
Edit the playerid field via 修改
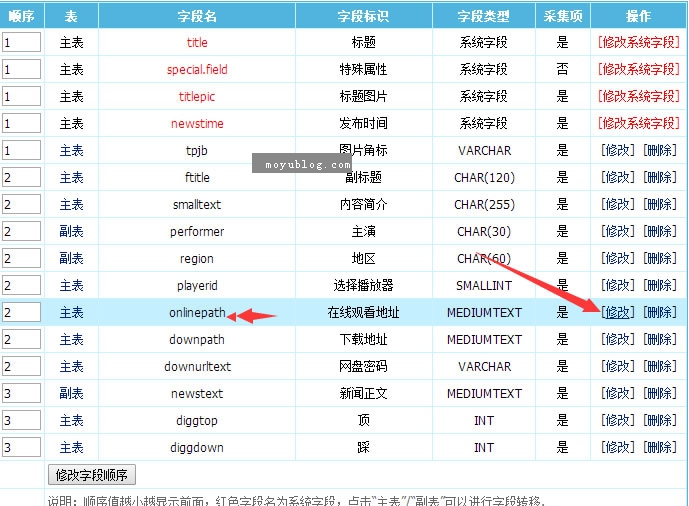point(617,286)
